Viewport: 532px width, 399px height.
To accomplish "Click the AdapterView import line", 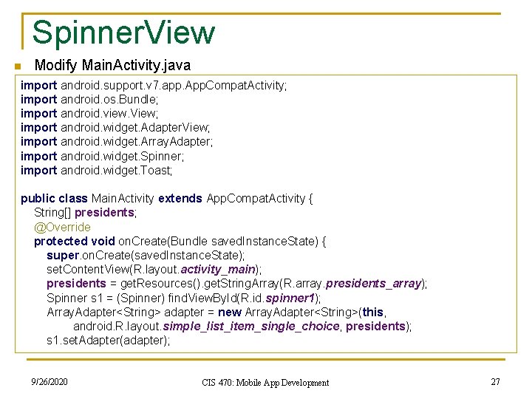I will click(115, 128).
